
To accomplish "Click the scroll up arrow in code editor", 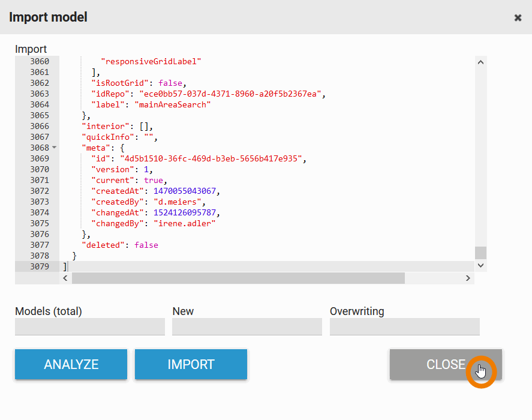I will (x=480, y=62).
